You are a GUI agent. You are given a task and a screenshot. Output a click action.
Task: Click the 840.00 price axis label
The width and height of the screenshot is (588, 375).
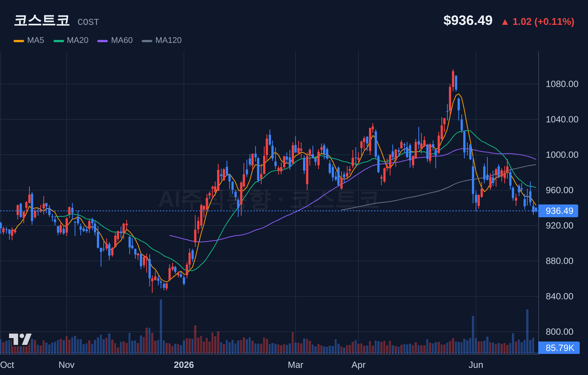[x=559, y=296]
